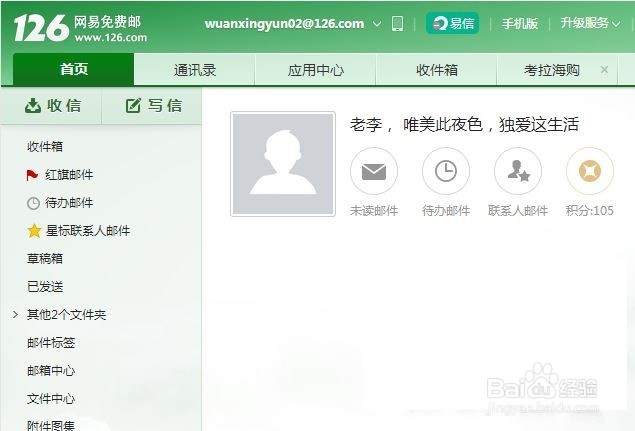Image resolution: width=635 pixels, height=431 pixels.
Task: Expand the 升级服务 dropdown
Action: [x=590, y=23]
